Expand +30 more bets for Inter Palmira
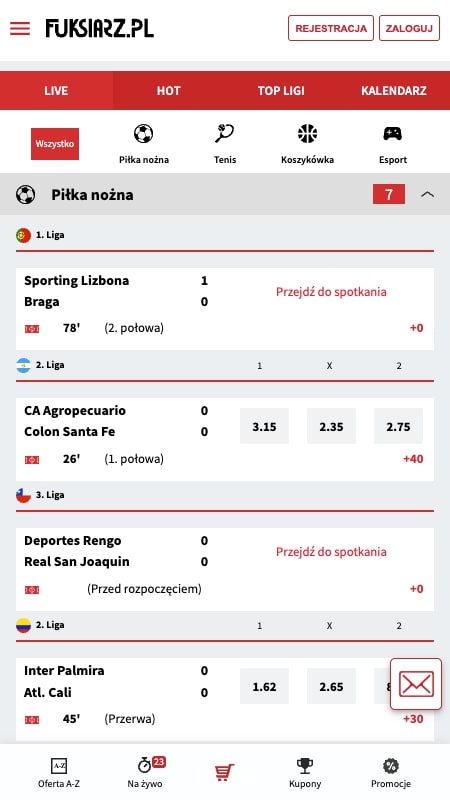Image resolution: width=450 pixels, height=800 pixels. pyautogui.click(x=413, y=719)
